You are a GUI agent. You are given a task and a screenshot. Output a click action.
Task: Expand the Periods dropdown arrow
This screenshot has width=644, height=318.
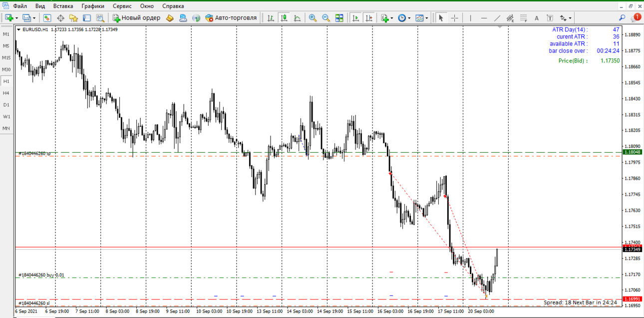409,18
